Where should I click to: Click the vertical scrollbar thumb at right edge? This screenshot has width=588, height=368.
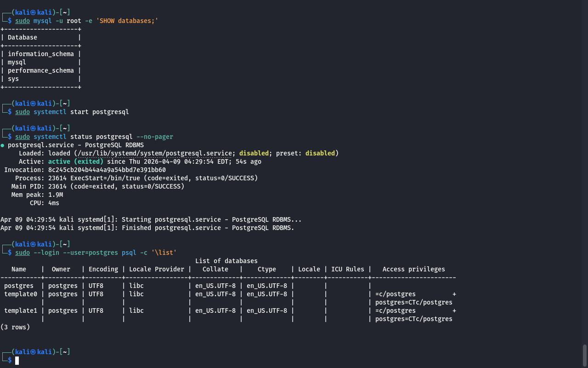(x=584, y=354)
